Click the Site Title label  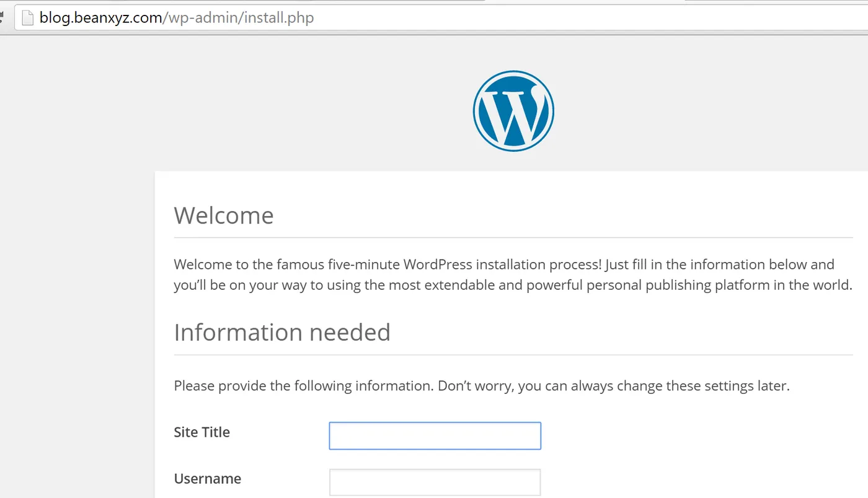click(201, 432)
